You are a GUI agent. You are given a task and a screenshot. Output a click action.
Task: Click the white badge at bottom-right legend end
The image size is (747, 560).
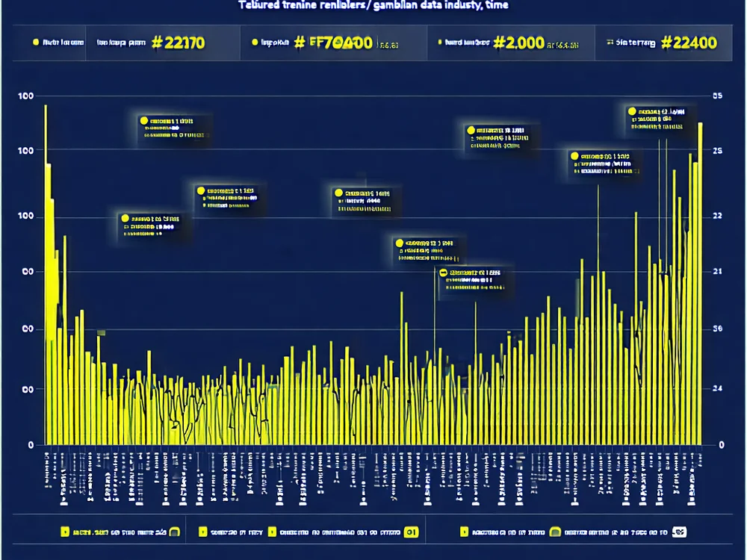pos(679,532)
